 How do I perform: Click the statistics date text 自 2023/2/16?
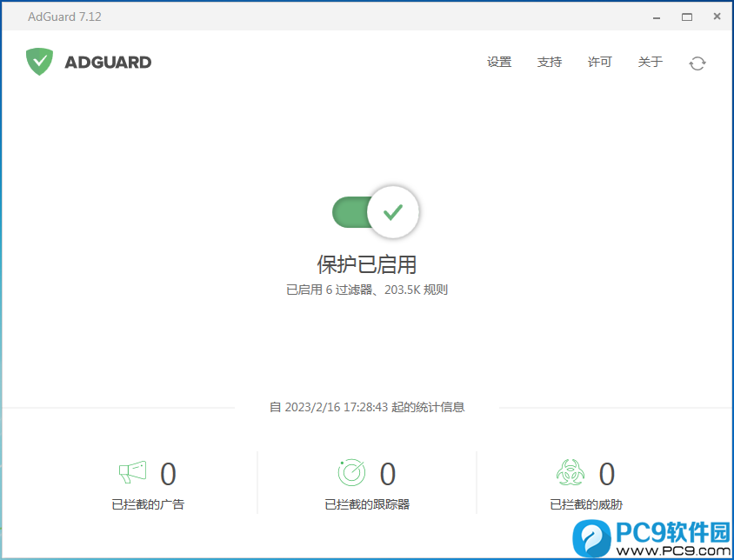(x=367, y=407)
